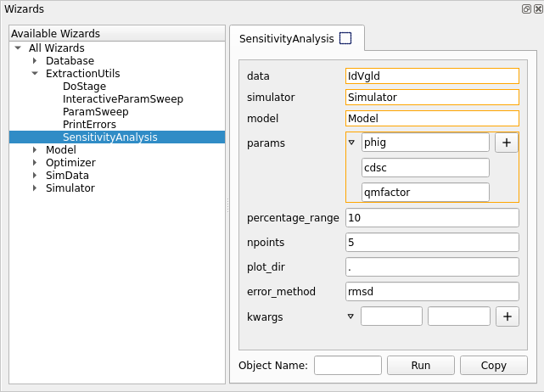Add a kwargs entry with plus button
The height and width of the screenshot is (392, 544).
coord(507,316)
